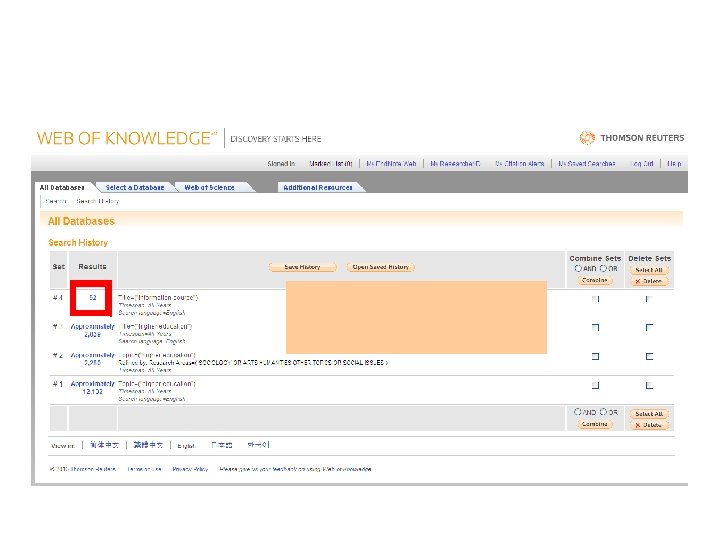Open the Select a Database tab

135,187
